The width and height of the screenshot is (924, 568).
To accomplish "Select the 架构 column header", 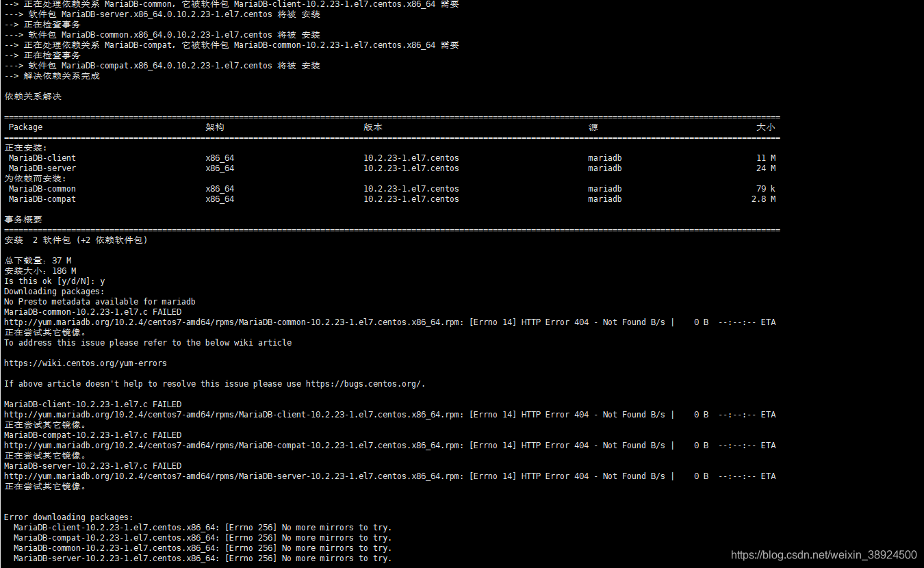I will 214,127.
